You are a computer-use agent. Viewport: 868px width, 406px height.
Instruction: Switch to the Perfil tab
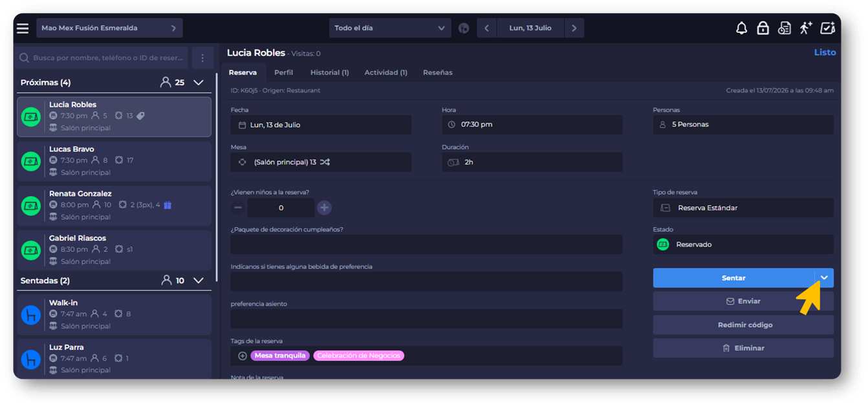pos(283,72)
